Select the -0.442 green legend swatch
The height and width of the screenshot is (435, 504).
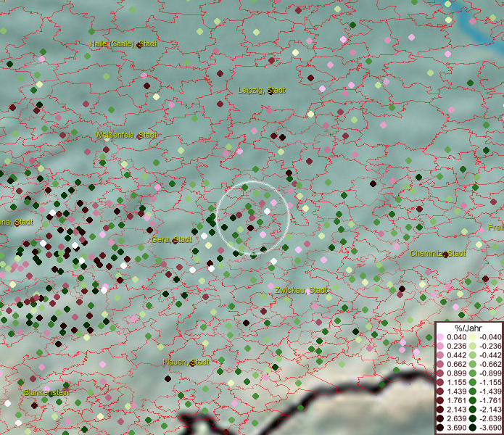click(473, 355)
